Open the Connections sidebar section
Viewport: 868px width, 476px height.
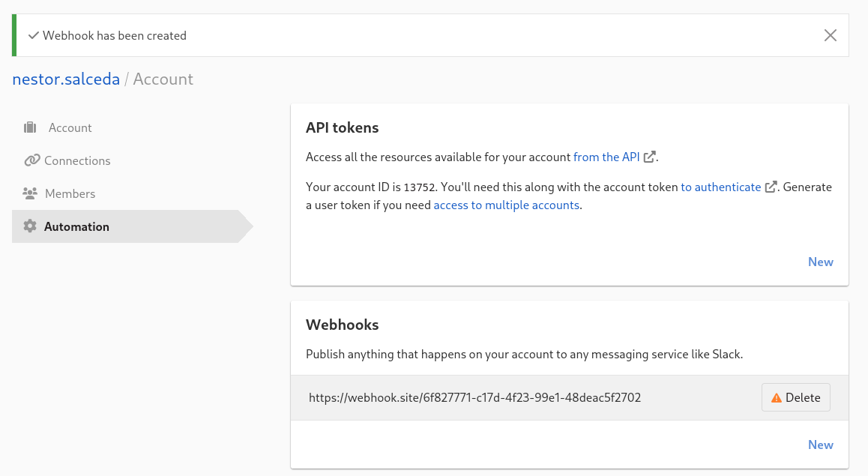pos(77,160)
